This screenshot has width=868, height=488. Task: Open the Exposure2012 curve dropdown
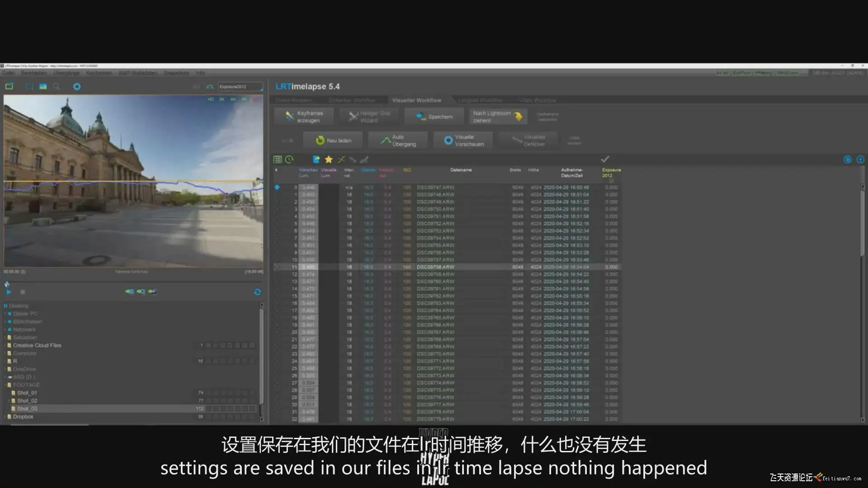pos(240,86)
